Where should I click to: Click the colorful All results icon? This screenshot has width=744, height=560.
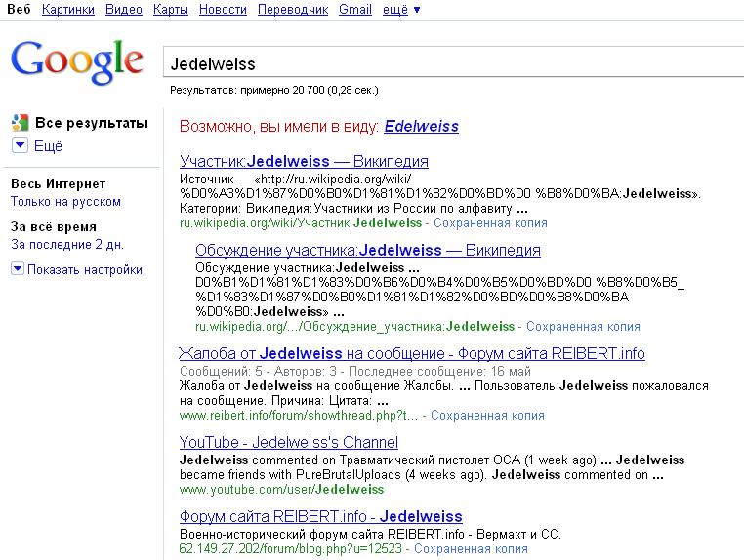click(x=20, y=123)
